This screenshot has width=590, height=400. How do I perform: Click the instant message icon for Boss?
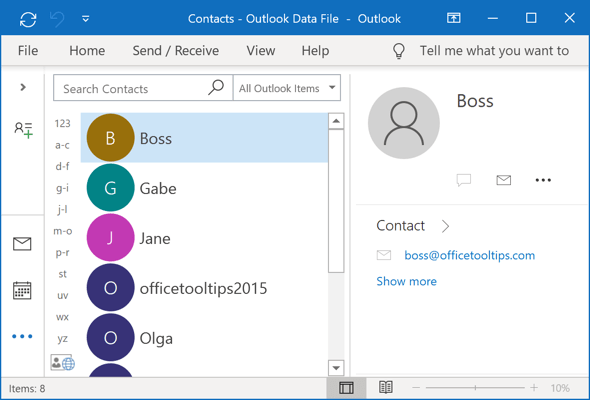click(464, 180)
